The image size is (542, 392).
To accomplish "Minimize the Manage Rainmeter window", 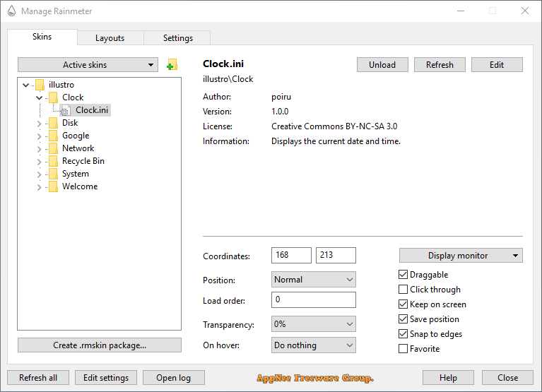I will 461,11.
